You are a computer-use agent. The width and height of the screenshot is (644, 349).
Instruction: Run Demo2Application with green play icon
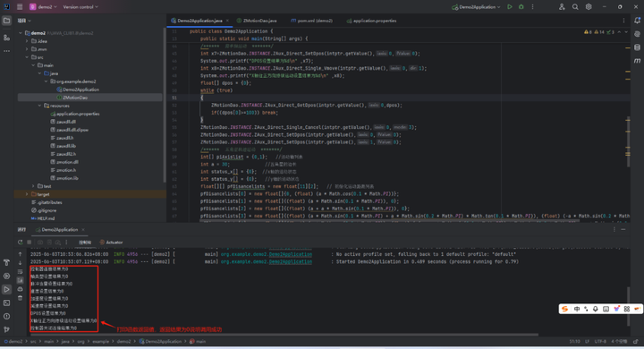pyautogui.click(x=510, y=7)
